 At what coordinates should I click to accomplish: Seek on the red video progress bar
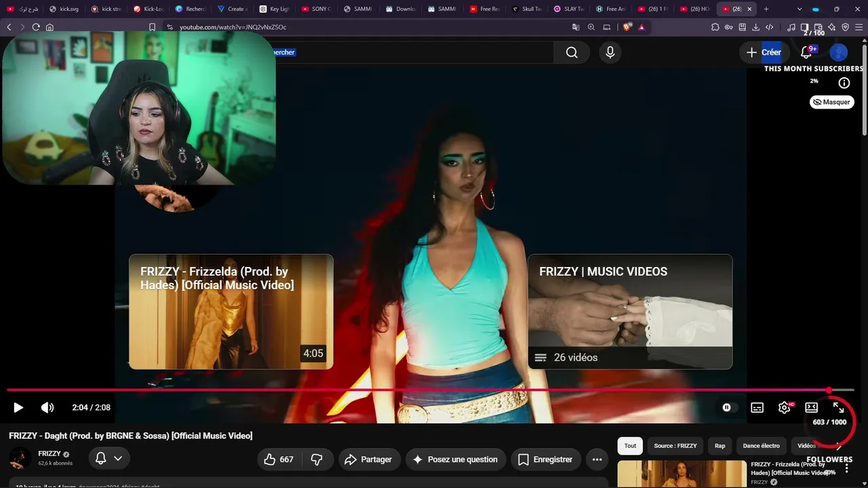430,390
